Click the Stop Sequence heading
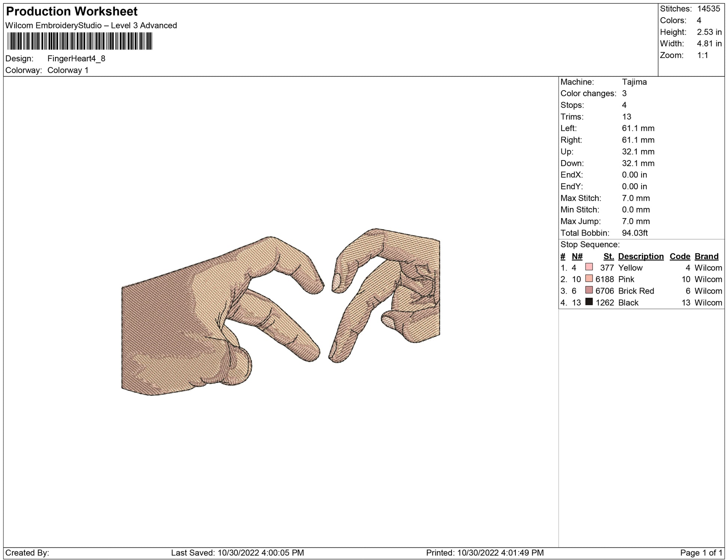The image size is (728, 560). point(590,244)
